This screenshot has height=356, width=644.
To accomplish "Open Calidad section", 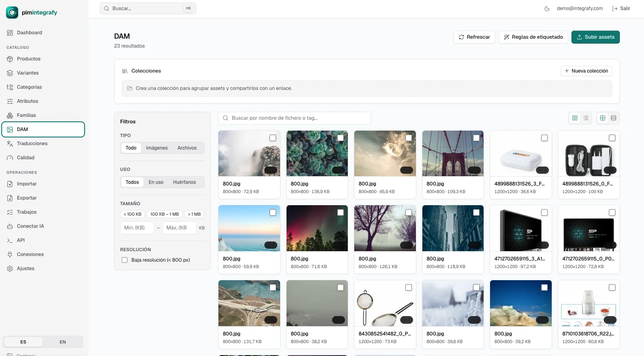I will coord(44,158).
